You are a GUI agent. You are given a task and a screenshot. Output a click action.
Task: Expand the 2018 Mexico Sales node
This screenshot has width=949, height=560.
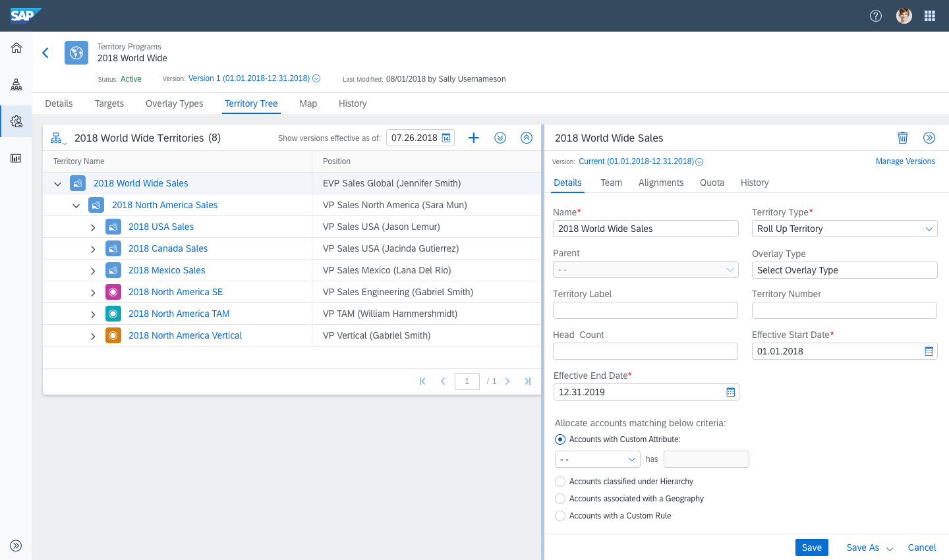point(93,271)
